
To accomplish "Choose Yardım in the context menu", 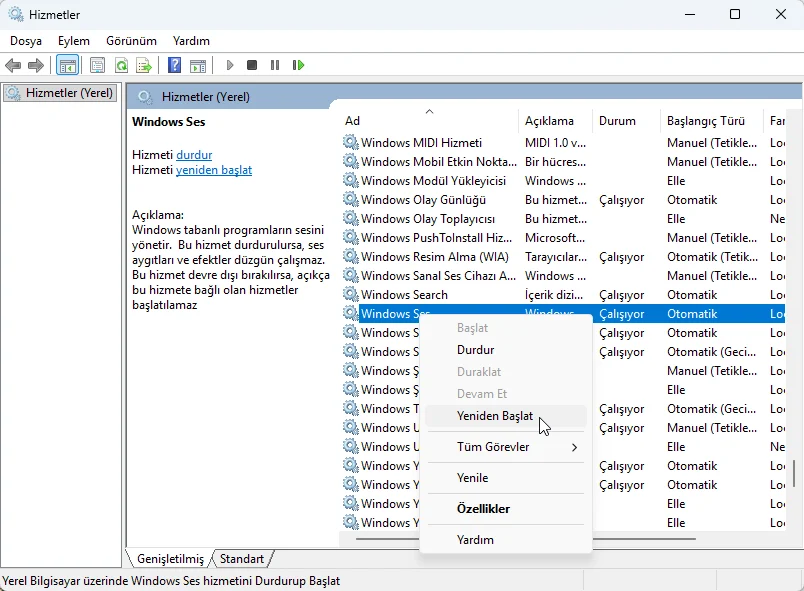I will (506, 540).
